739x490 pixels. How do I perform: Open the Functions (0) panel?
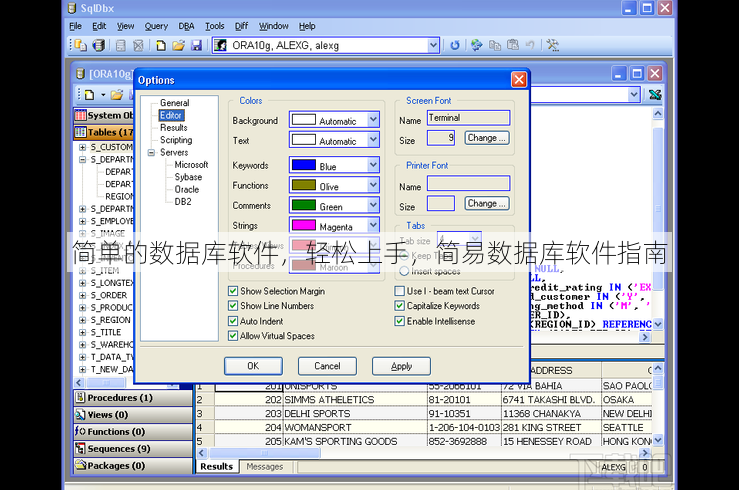click(132, 432)
